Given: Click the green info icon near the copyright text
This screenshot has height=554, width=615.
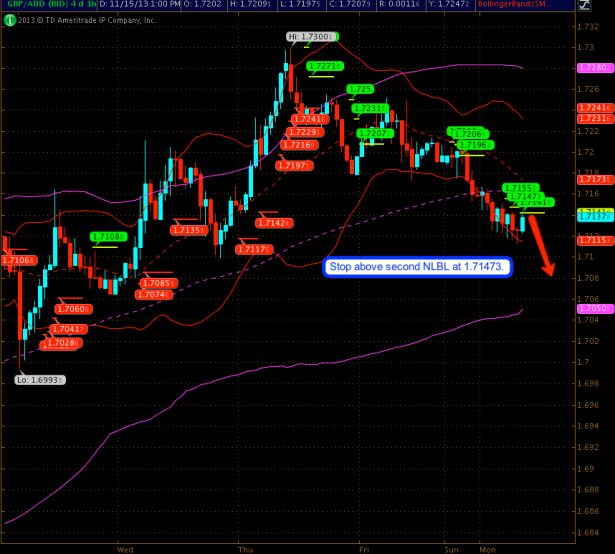Looking at the screenshot, I should [9, 20].
